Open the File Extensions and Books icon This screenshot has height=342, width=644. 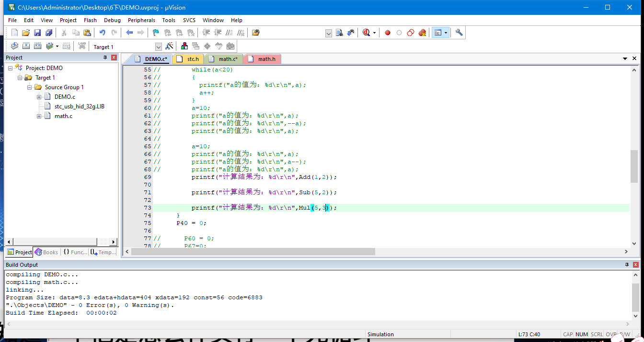[x=184, y=46]
